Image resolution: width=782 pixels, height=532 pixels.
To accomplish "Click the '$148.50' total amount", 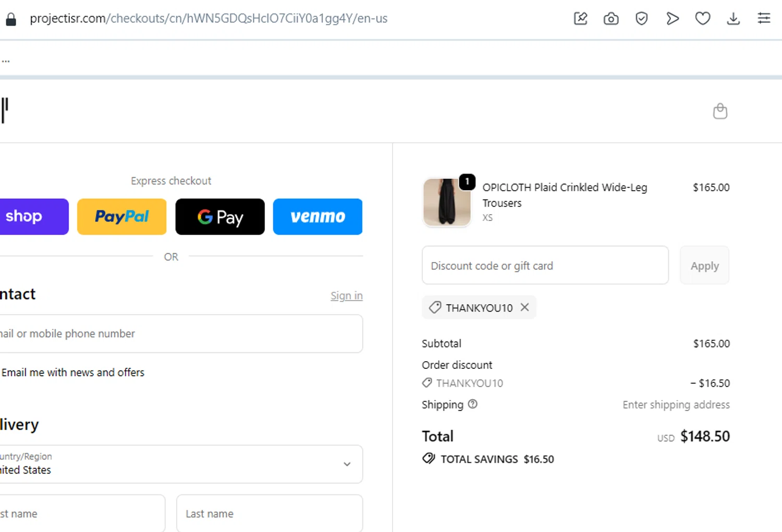I will point(705,436).
